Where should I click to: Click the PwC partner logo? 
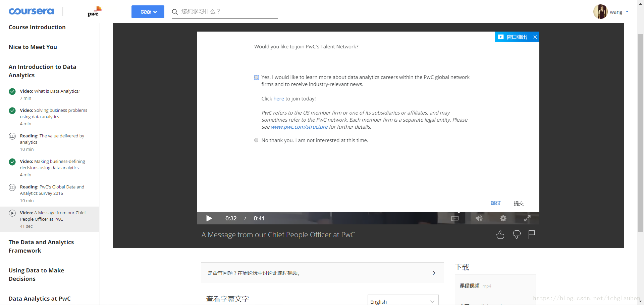click(94, 11)
